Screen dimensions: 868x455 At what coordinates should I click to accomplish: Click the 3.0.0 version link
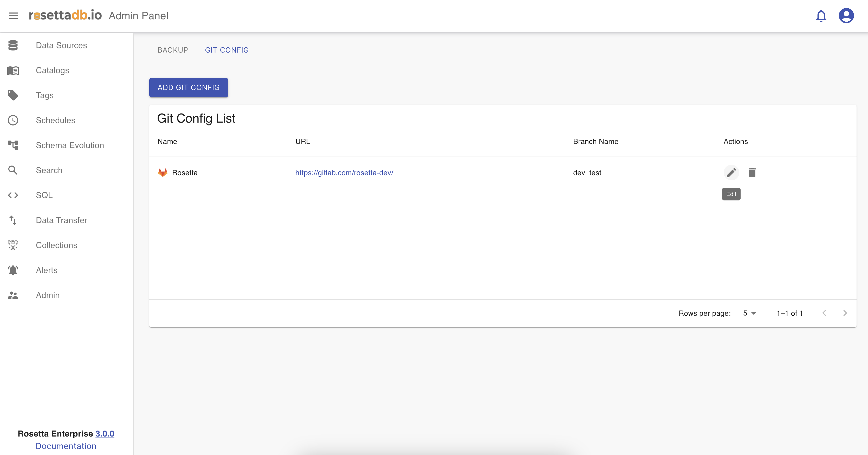pos(105,434)
